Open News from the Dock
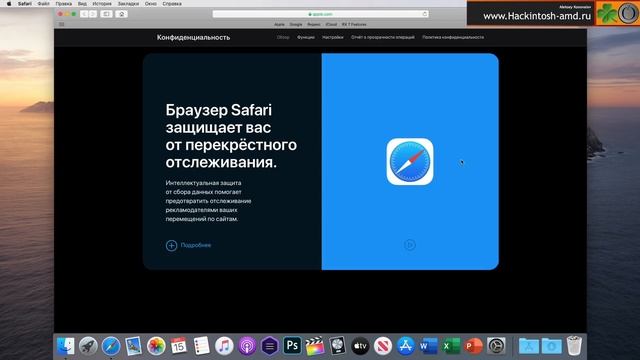This screenshot has width=640, height=360. click(x=383, y=346)
